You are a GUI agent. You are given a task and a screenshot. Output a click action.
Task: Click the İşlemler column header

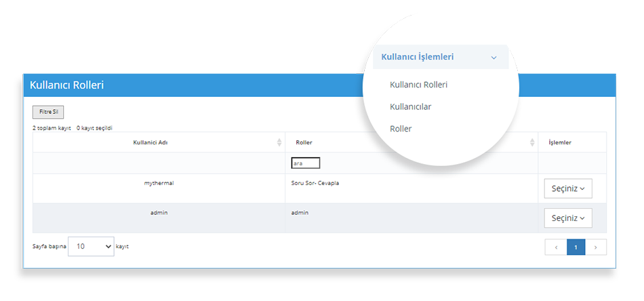(x=559, y=142)
